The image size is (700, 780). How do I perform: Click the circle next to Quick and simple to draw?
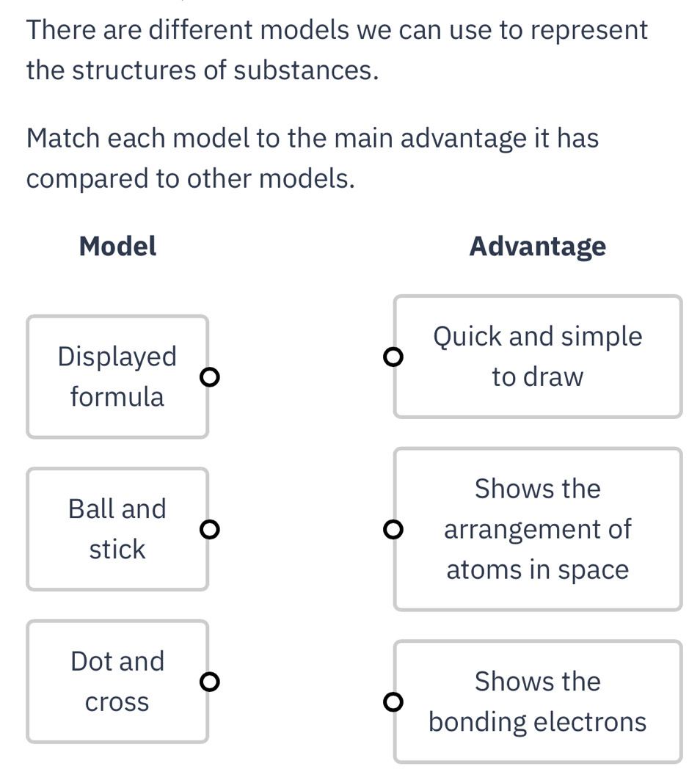(393, 357)
